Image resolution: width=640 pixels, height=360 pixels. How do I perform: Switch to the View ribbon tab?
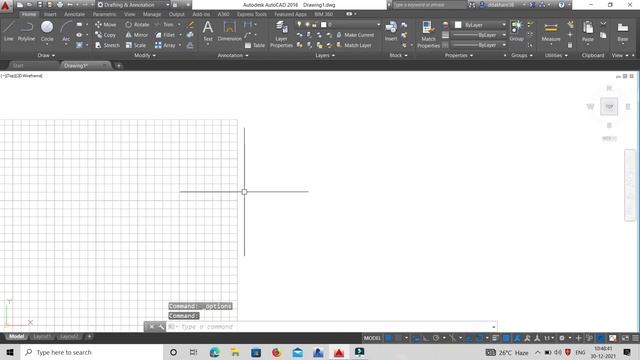[x=130, y=14]
